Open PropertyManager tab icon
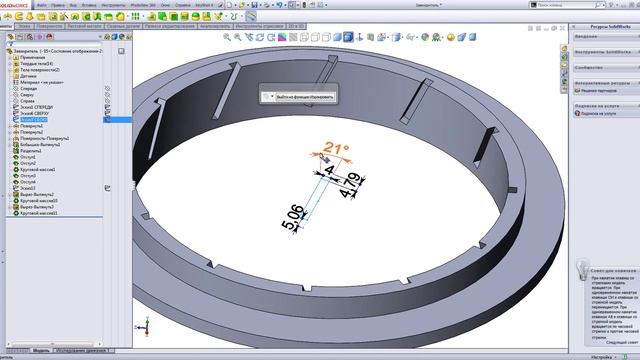This screenshot has height=360, width=640. click(20, 37)
